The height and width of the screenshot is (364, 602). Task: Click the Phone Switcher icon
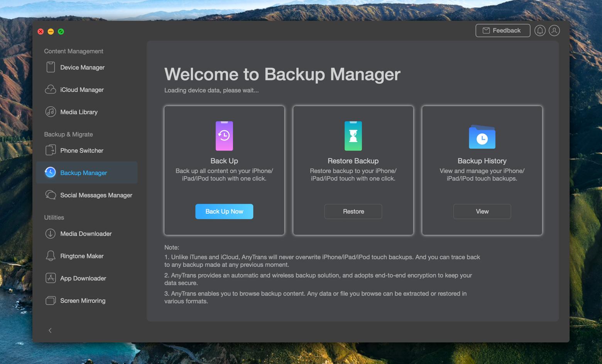(x=51, y=150)
